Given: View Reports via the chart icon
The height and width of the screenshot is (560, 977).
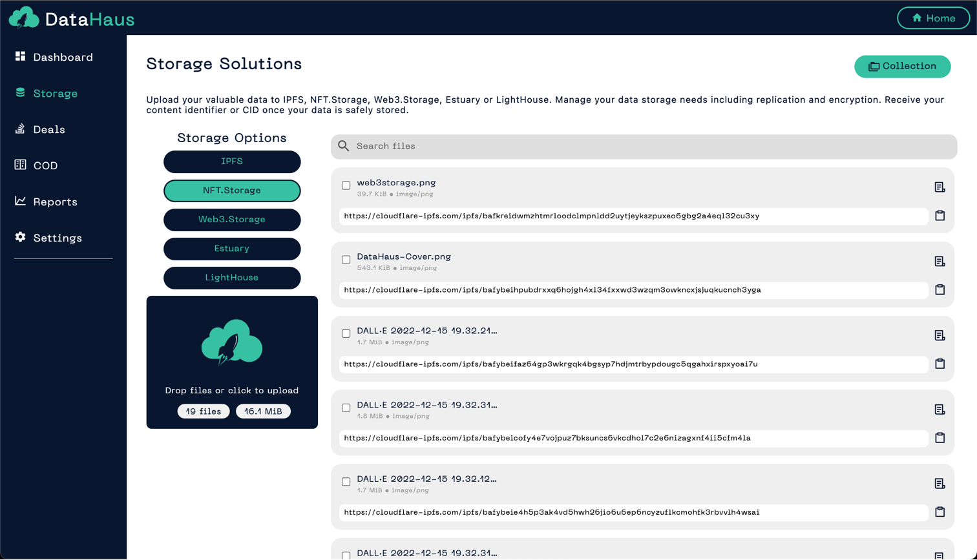Looking at the screenshot, I should click(19, 202).
